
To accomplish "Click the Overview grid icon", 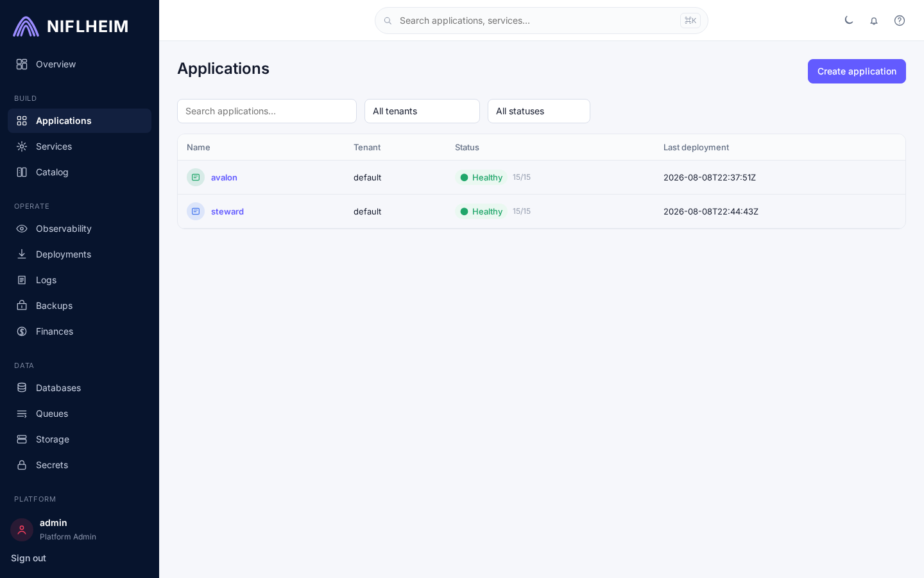I will click(x=22, y=64).
